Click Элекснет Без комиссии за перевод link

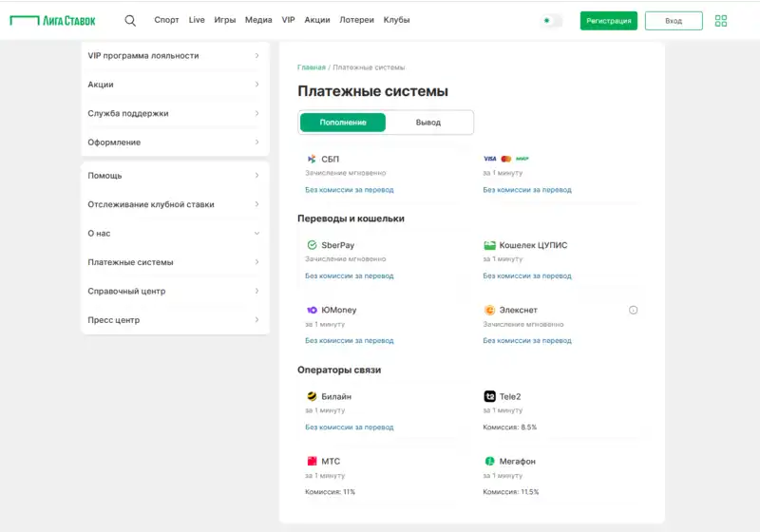[x=527, y=341]
